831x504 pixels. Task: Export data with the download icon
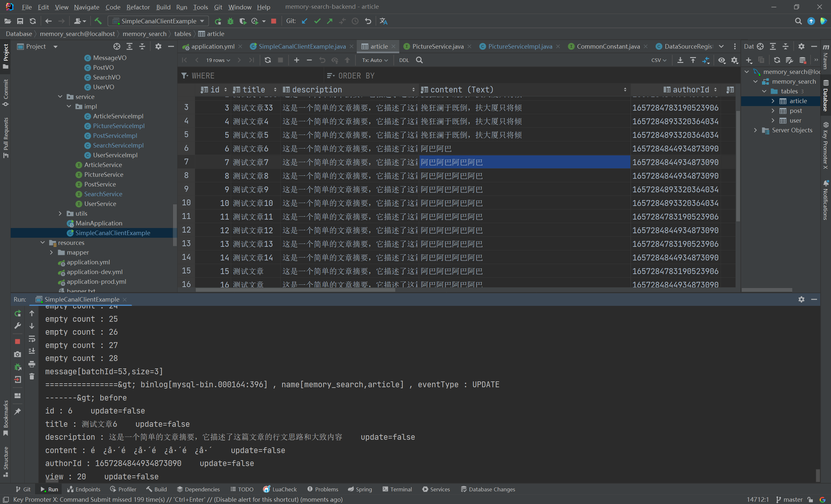click(680, 60)
